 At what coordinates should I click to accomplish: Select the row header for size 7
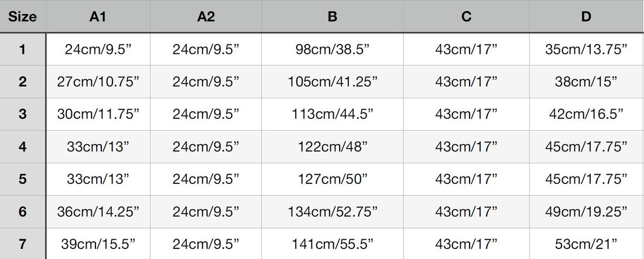(x=23, y=244)
